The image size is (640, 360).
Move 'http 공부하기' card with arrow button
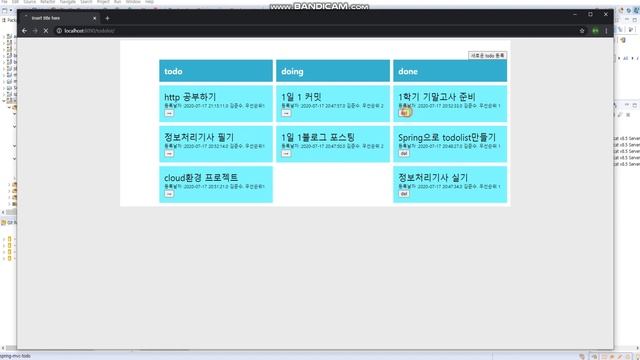(x=169, y=113)
